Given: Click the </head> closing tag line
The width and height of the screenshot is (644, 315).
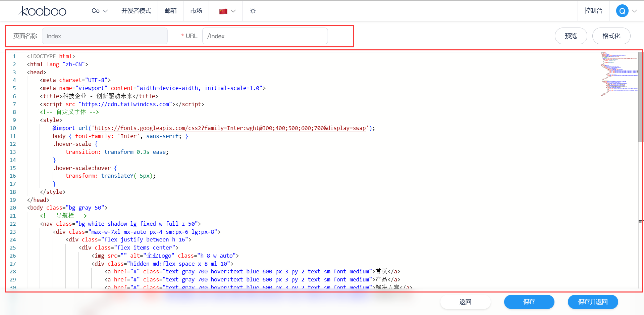Looking at the screenshot, I should 38,200.
